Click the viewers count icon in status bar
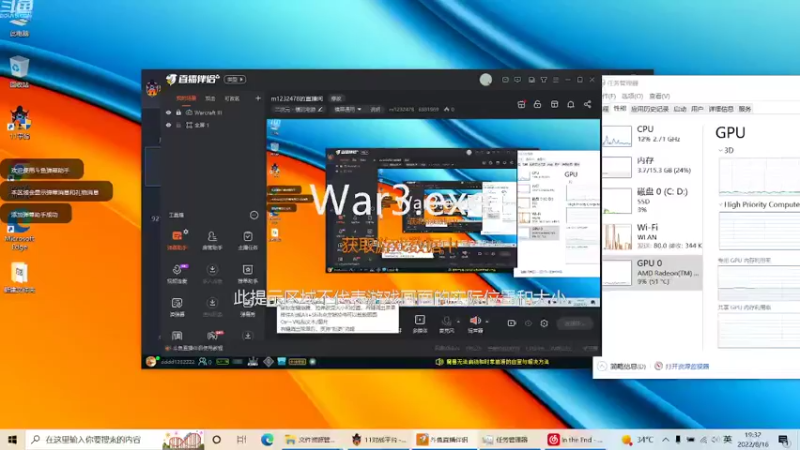This screenshot has width=800, height=450. point(203,362)
